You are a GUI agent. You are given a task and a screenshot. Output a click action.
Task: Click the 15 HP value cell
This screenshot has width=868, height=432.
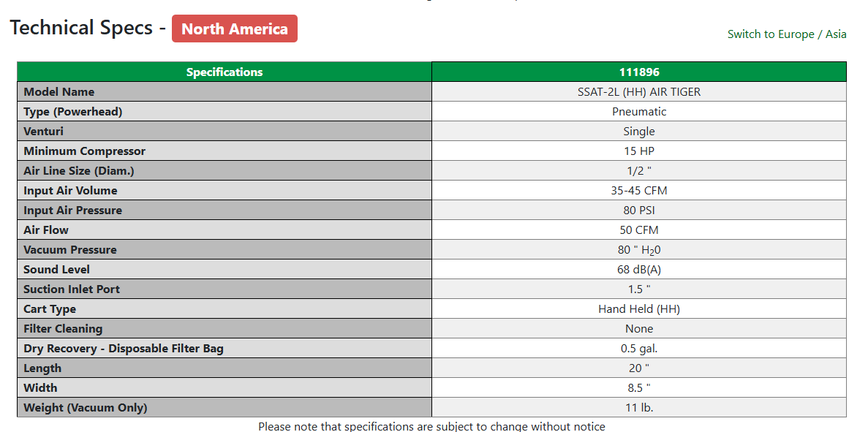tap(639, 151)
